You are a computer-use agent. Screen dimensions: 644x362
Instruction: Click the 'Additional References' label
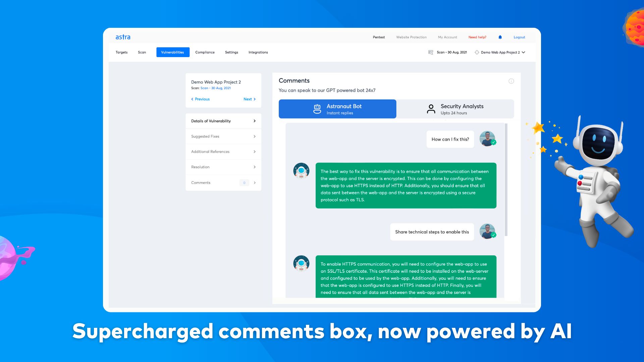pyautogui.click(x=210, y=152)
